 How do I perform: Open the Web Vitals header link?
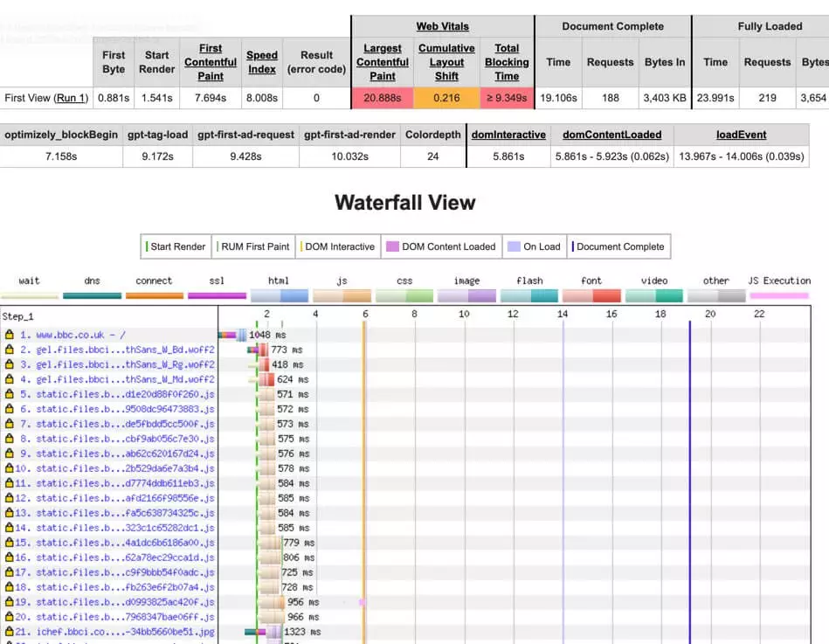coord(441,26)
